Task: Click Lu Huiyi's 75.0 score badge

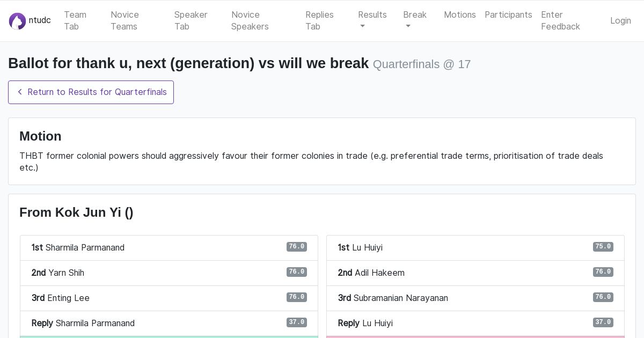Action: (603, 247)
